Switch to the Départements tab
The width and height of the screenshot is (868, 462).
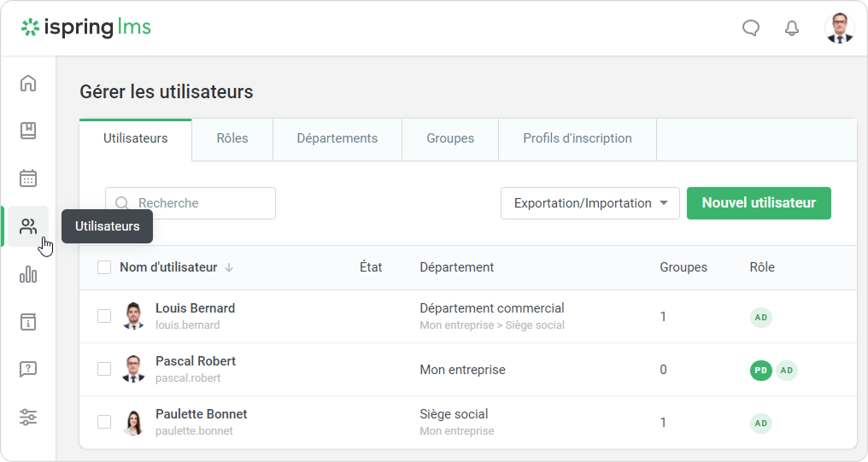337,138
